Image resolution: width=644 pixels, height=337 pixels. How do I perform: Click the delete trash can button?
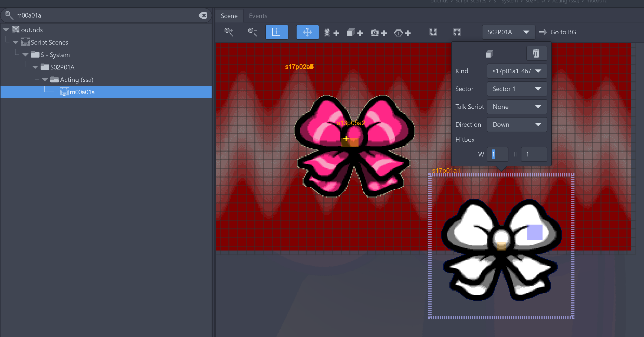coord(536,53)
